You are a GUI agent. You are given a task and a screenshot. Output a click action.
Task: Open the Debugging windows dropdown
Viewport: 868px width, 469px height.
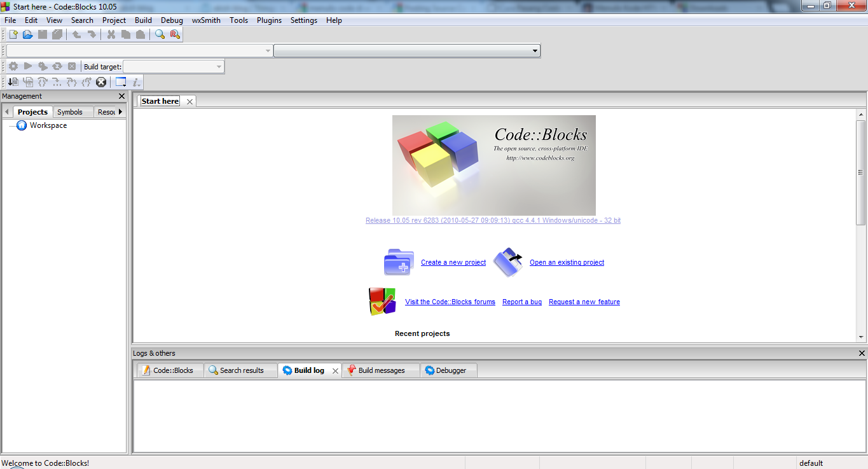[121, 82]
